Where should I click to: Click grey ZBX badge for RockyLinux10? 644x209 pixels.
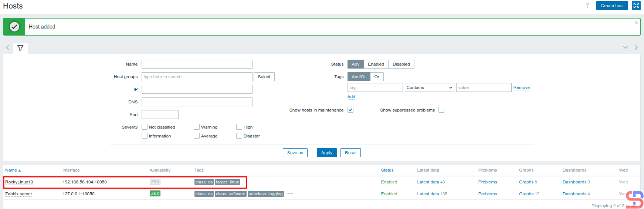point(155,182)
